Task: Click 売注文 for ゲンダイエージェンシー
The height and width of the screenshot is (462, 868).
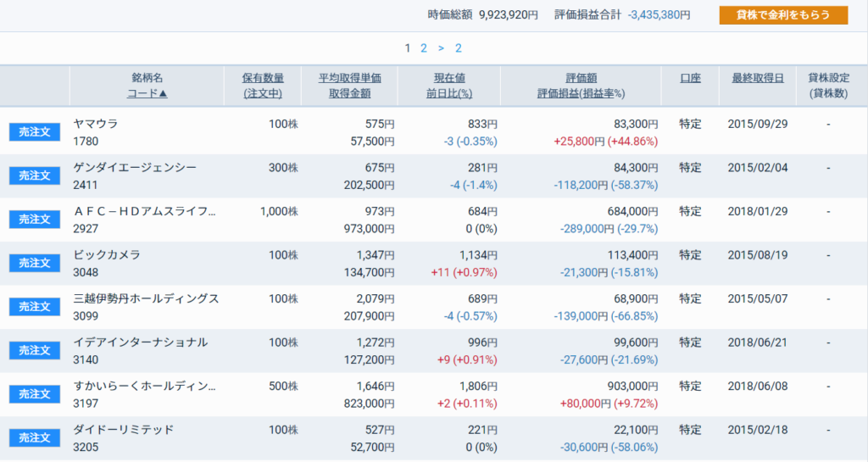Action: [34, 176]
